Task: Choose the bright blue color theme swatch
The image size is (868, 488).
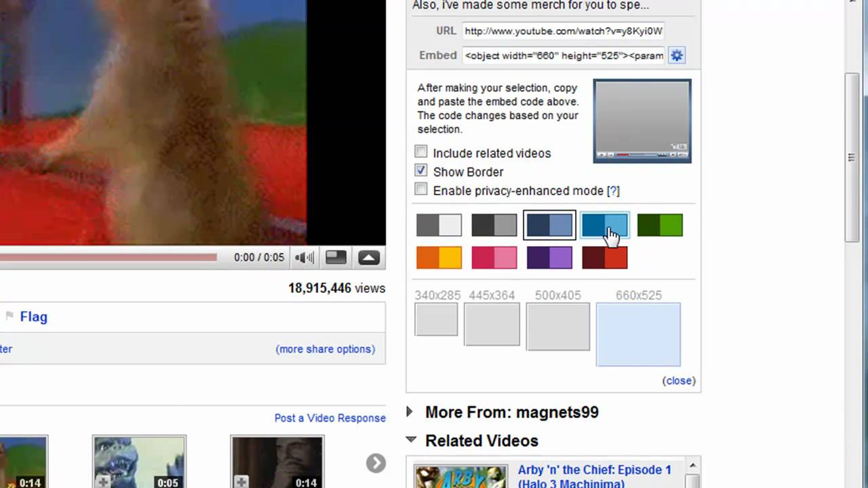Action: tap(605, 225)
